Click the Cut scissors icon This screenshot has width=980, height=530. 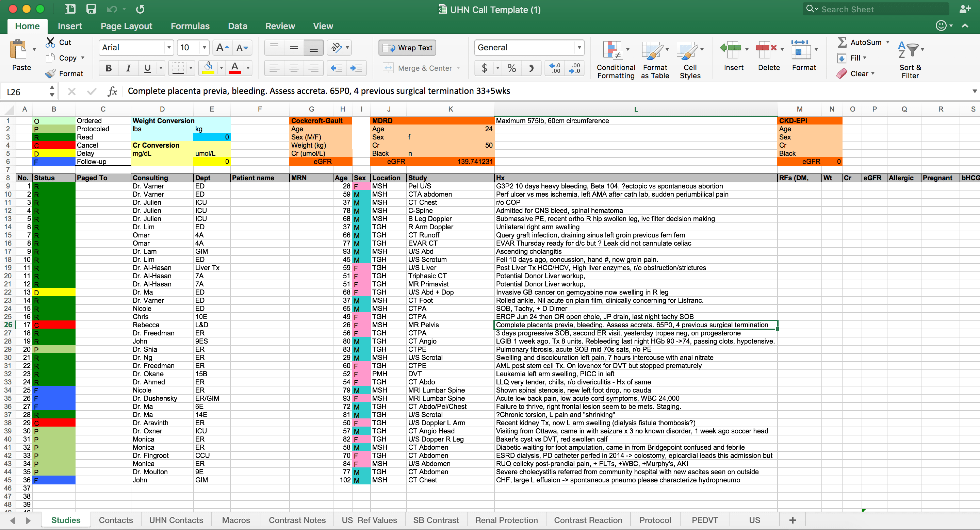click(x=50, y=42)
